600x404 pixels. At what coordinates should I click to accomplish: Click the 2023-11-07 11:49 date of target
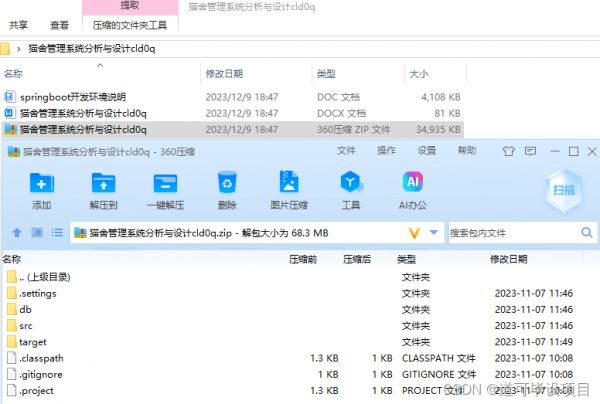tap(534, 342)
